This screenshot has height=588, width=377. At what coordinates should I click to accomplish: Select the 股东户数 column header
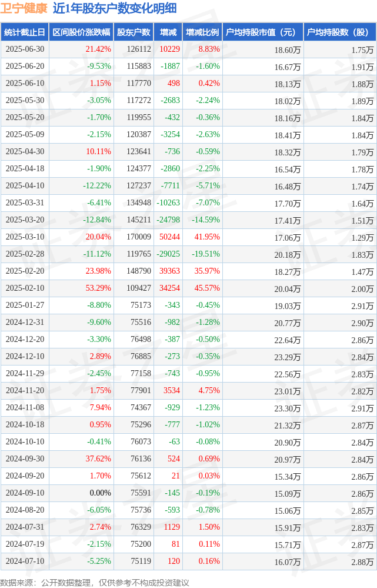point(134,32)
